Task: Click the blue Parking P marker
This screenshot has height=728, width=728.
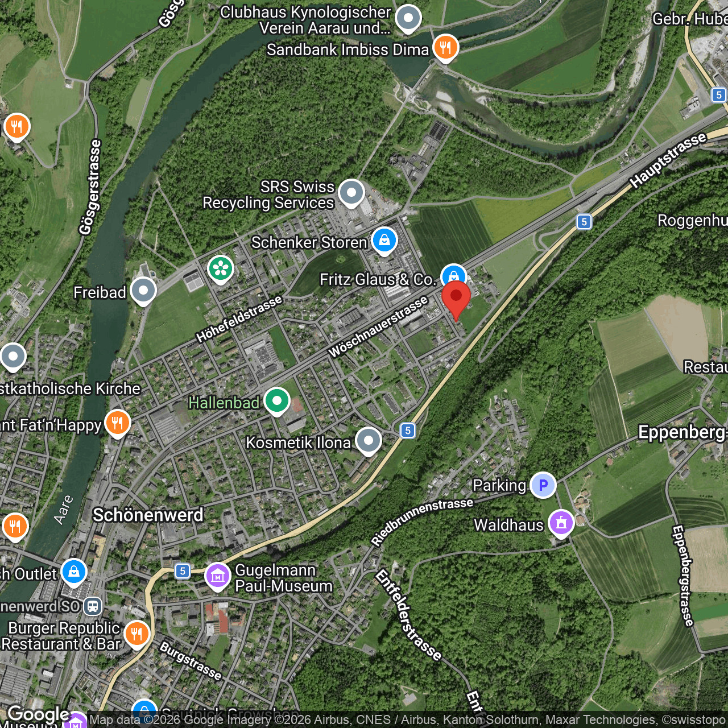Action: point(543,485)
